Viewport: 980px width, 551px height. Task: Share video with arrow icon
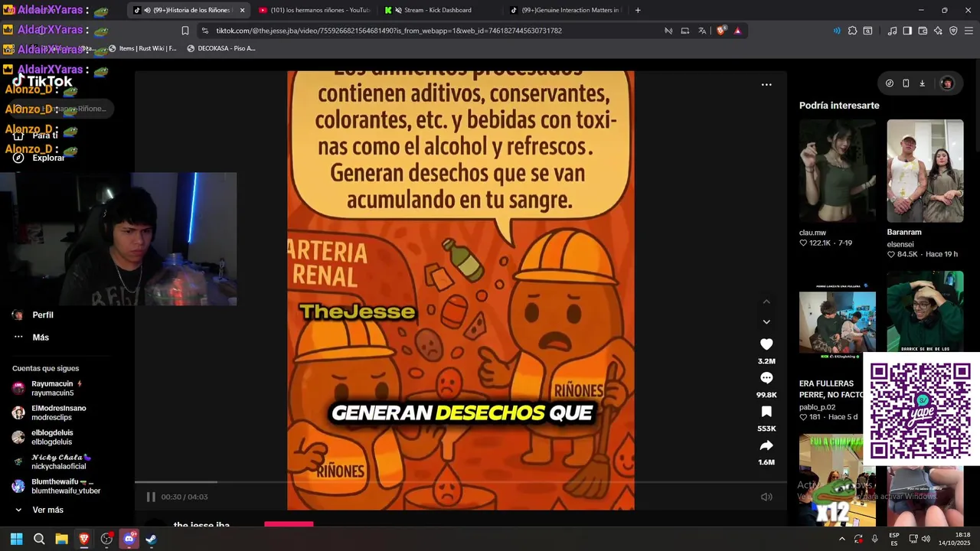pyautogui.click(x=766, y=445)
